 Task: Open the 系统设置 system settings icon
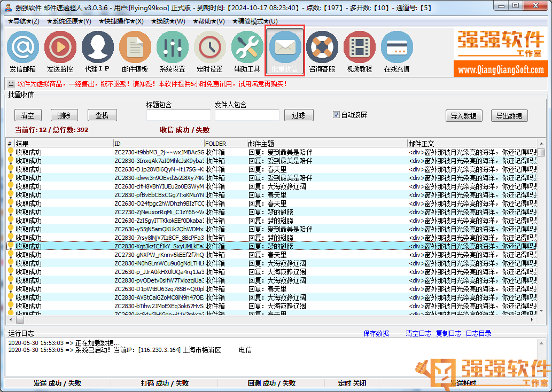pyautogui.click(x=173, y=52)
